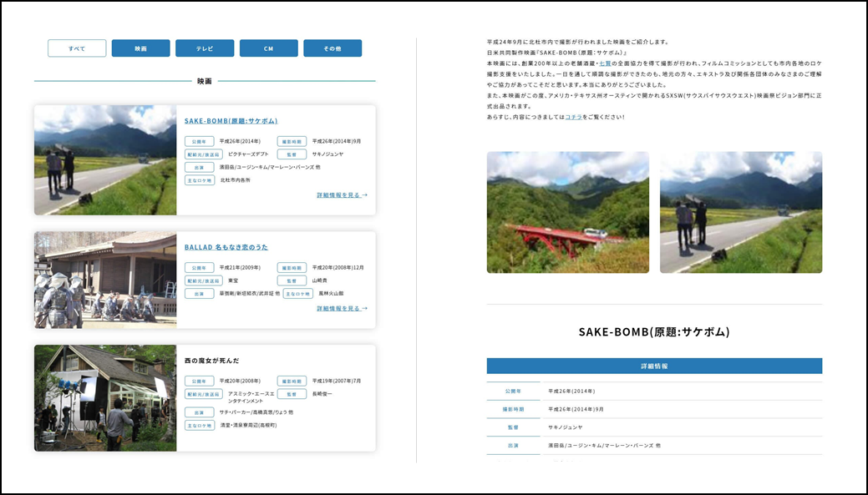This screenshot has height=495, width=868.
Task: Show only CM entries
Action: pyautogui.click(x=268, y=48)
